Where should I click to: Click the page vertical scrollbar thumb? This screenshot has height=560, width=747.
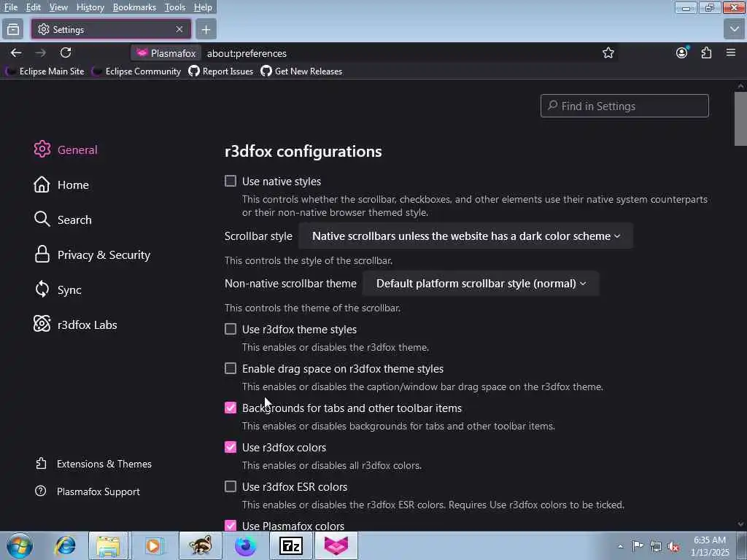pyautogui.click(x=740, y=119)
